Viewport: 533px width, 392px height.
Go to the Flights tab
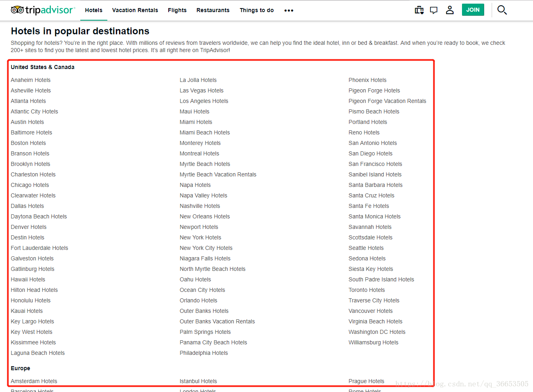pos(177,10)
